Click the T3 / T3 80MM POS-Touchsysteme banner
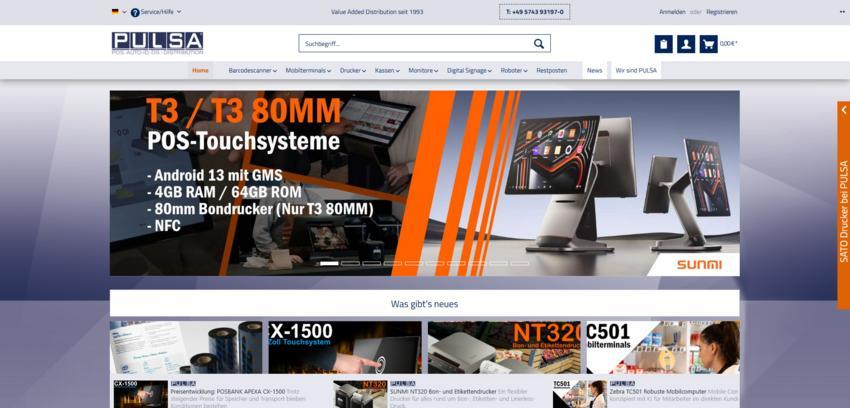 click(x=424, y=183)
